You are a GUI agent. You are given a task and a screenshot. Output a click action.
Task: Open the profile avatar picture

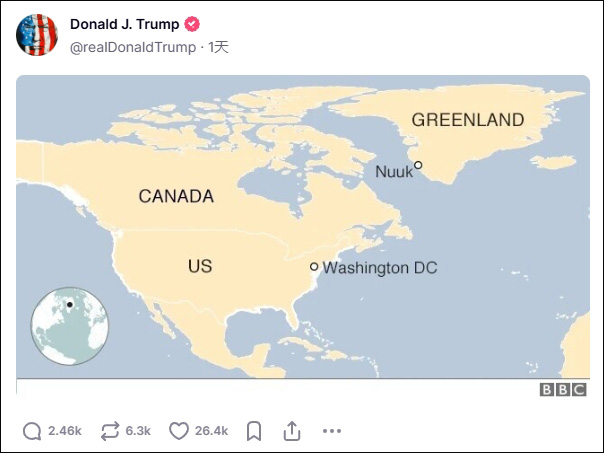37,35
